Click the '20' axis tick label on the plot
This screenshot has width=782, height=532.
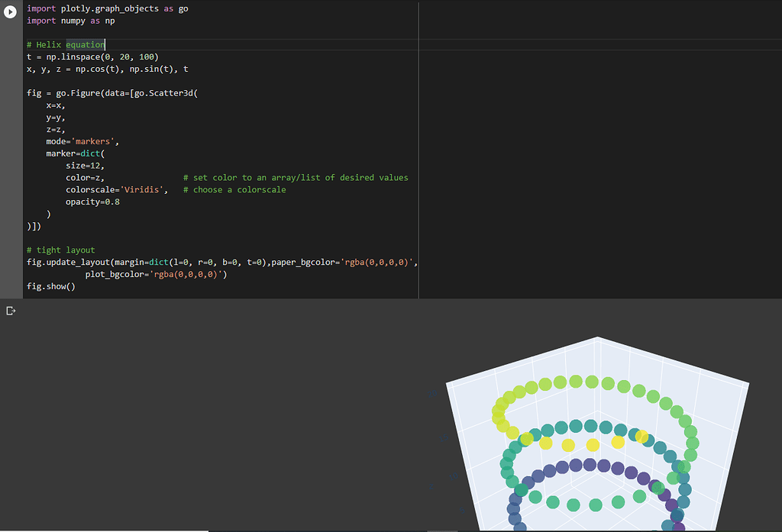point(431,393)
